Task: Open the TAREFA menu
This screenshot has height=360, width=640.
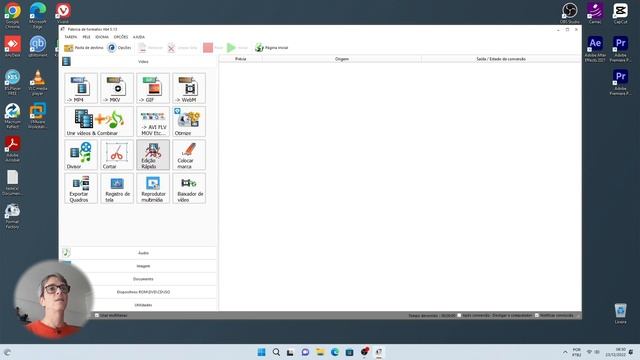Action: (x=71, y=37)
